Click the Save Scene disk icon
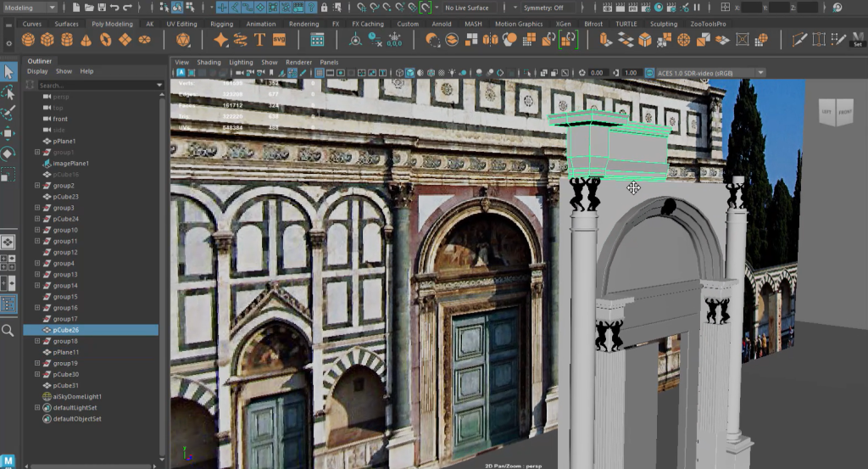Viewport: 868px width, 469px height. click(x=102, y=8)
